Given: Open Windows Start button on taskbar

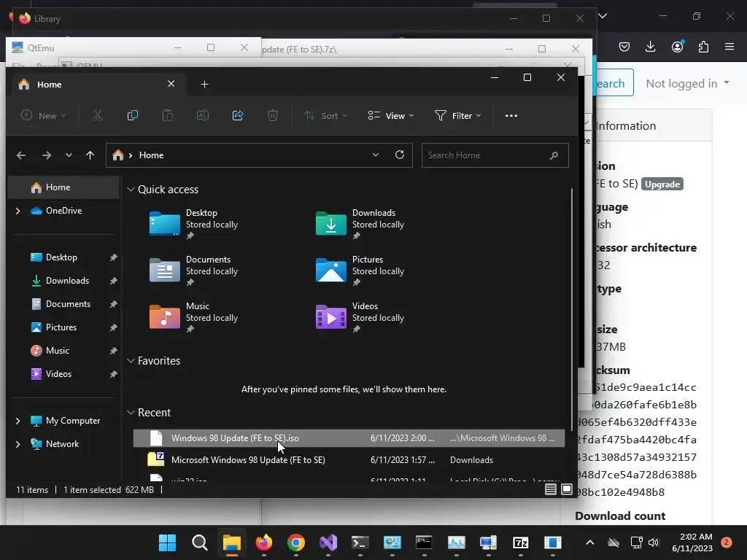Looking at the screenshot, I should click(167, 542).
